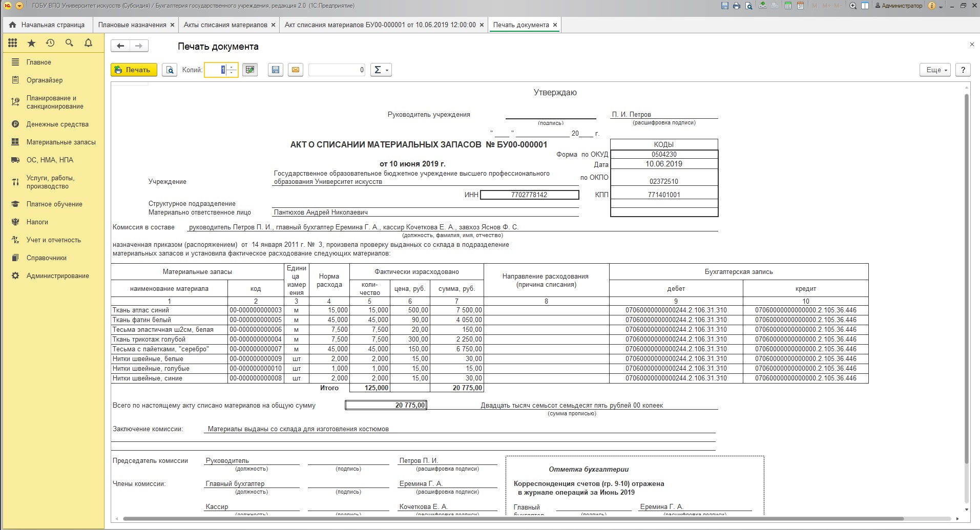980x530 pixels.
Task: Open the Налоги section
Action: click(53, 222)
